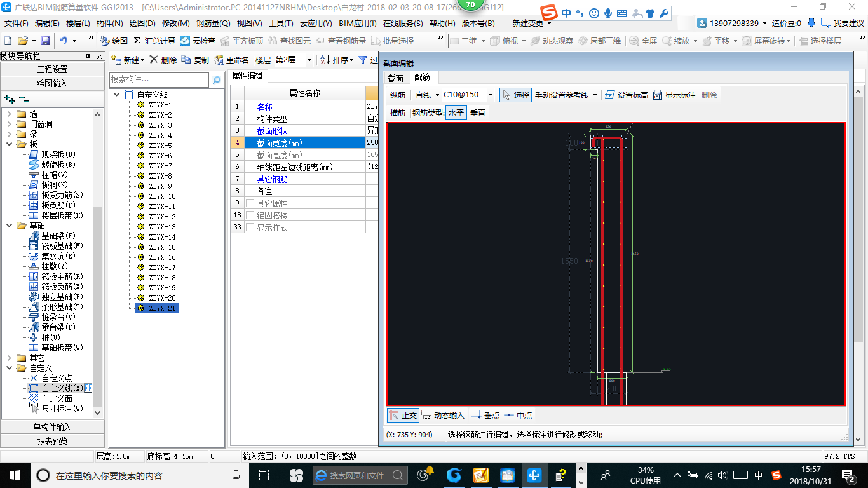
Task: Expand the 墙 tree node
Action: 9,114
